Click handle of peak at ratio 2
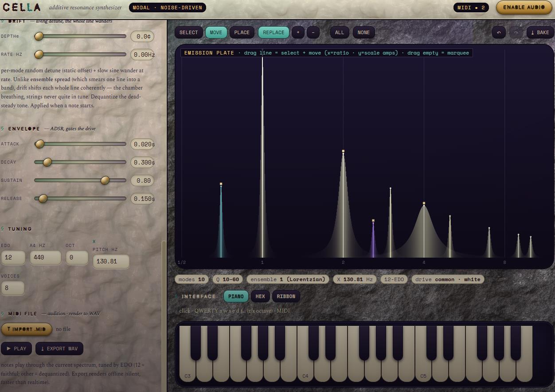Image resolution: width=555 pixels, height=392 pixels. (343, 151)
